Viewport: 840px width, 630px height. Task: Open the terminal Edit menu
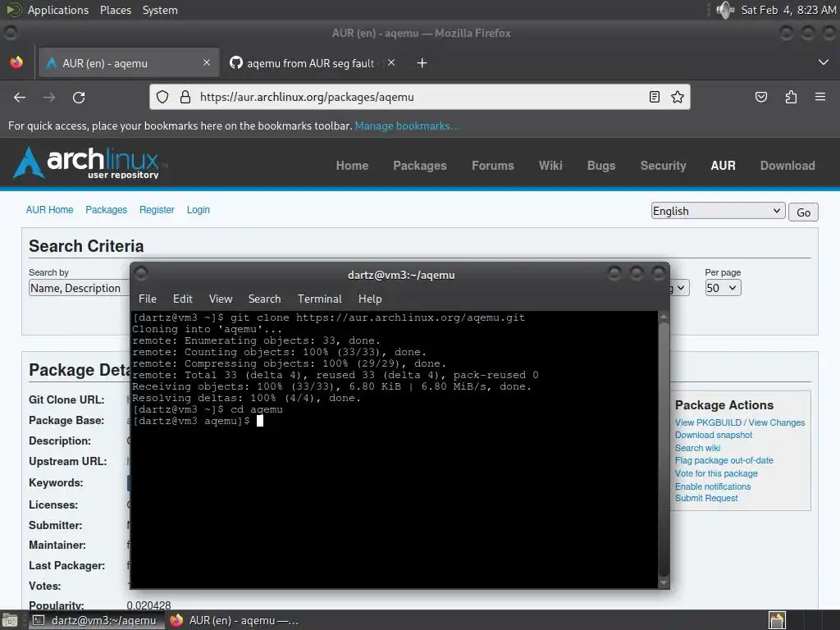pyautogui.click(x=183, y=299)
